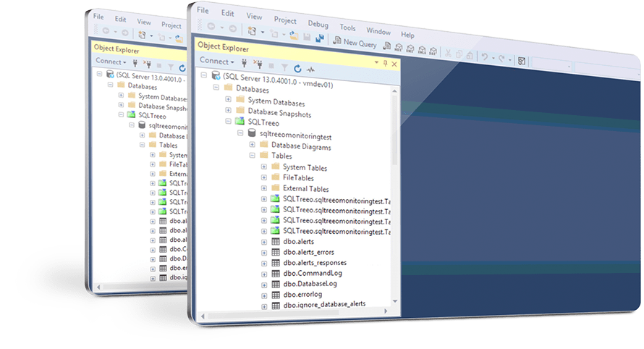Open the front Object Explorer window position dropdown arrow
Image resolution: width=644 pixels, height=349 pixels.
[376, 62]
